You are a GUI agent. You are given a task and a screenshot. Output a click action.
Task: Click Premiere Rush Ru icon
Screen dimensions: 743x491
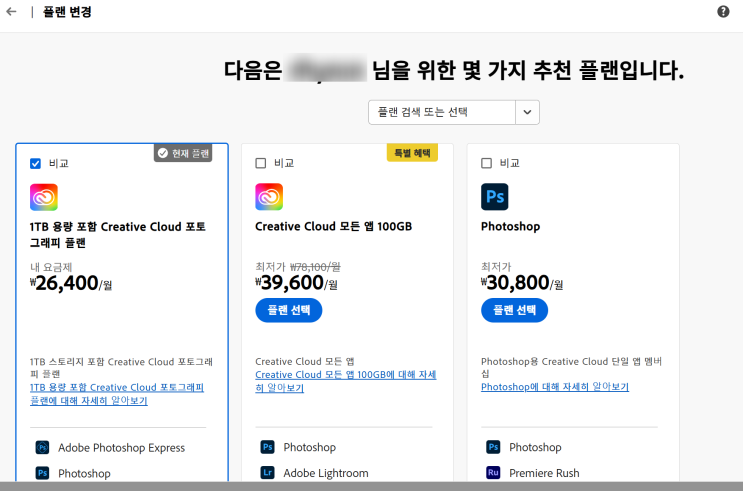coord(493,473)
